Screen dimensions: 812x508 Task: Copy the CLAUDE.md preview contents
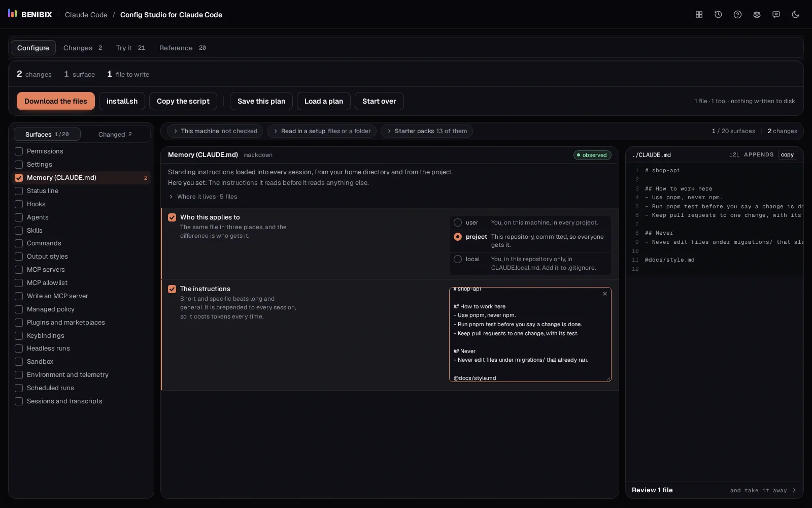click(x=788, y=155)
